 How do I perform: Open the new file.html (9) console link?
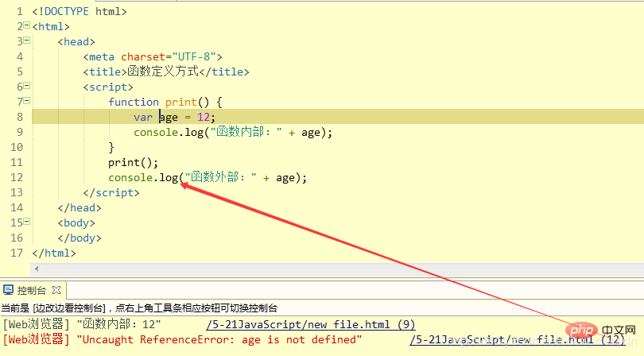point(310,324)
